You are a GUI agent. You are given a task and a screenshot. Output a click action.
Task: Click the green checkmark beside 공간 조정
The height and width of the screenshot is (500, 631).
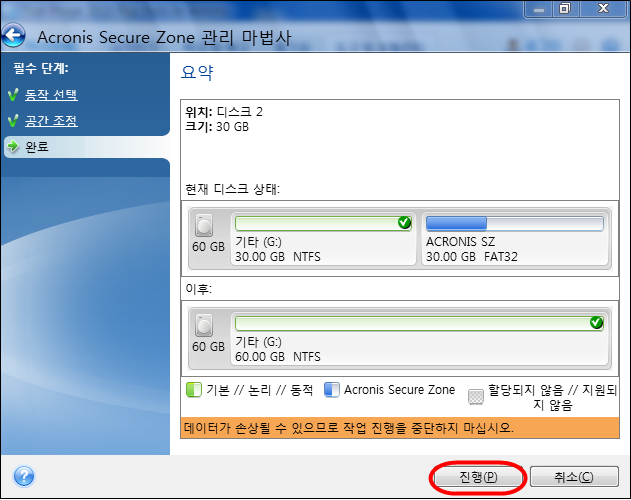click(13, 120)
